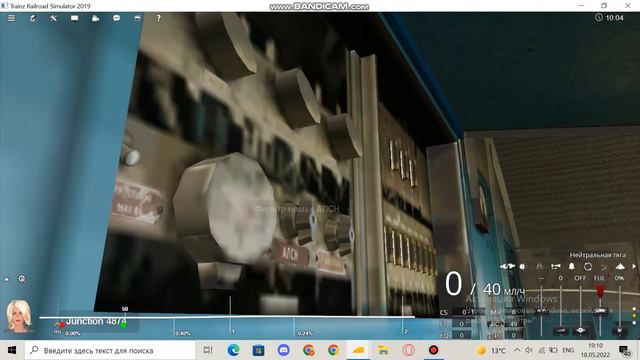Open Opera browser from taskbar
The width and height of the screenshot is (640, 360).
click(x=409, y=350)
